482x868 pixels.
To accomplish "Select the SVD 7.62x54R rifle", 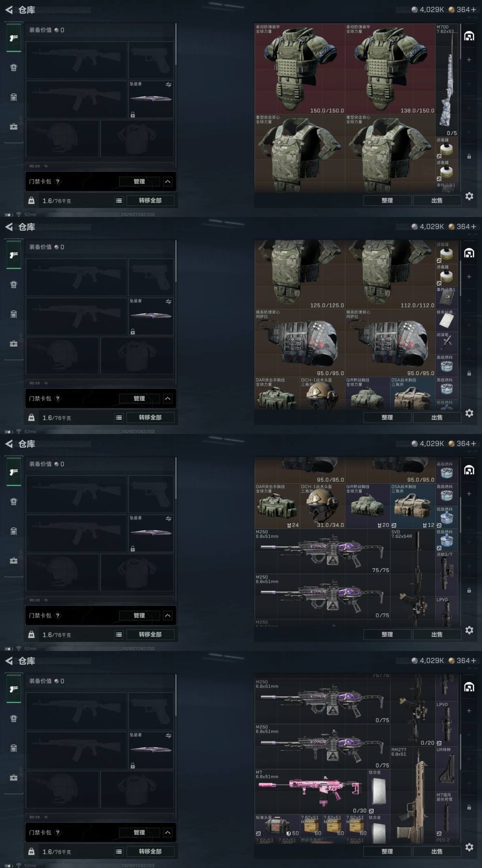I will [413, 578].
